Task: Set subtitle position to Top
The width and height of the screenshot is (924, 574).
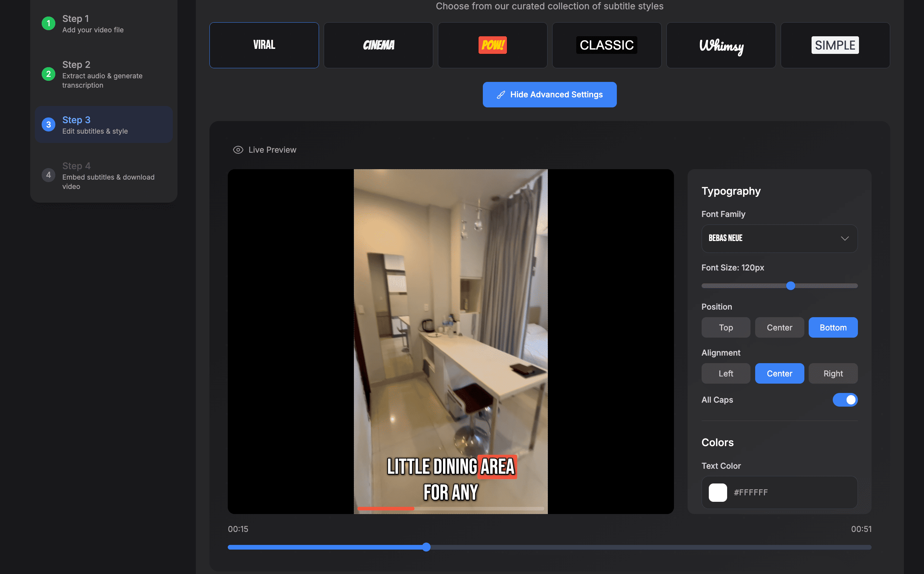Action: [x=725, y=327]
